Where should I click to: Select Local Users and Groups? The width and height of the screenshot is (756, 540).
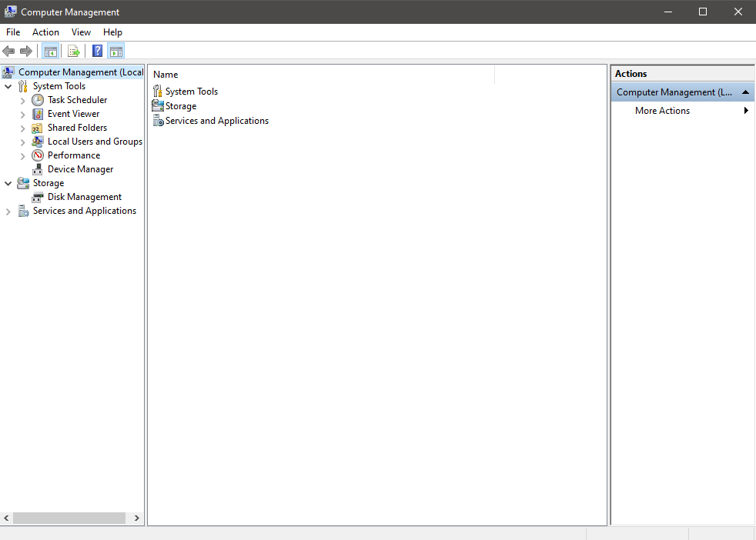pyautogui.click(x=95, y=142)
